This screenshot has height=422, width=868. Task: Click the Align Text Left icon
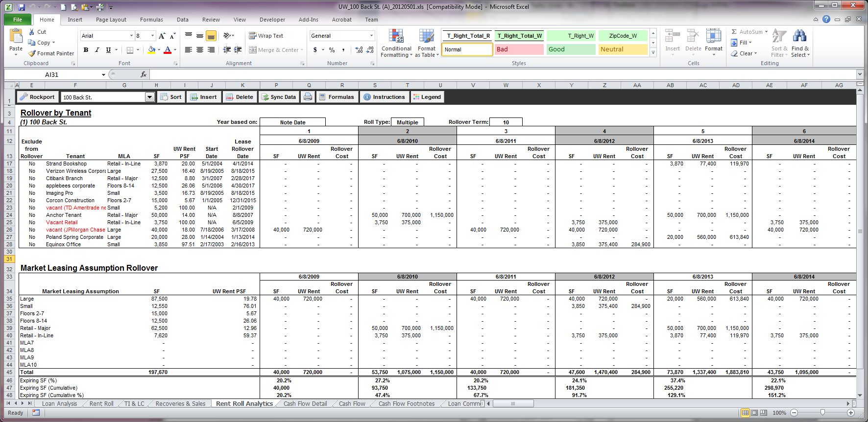pos(189,49)
